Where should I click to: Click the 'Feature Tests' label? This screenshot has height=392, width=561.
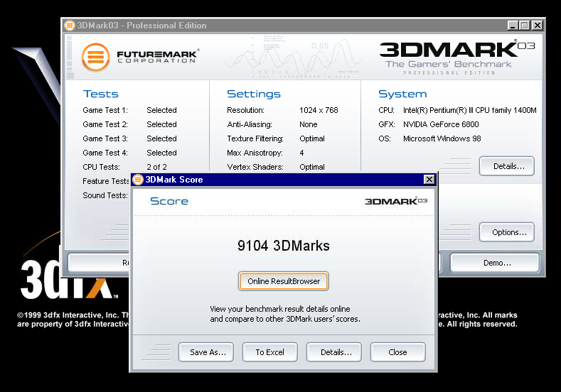click(106, 181)
